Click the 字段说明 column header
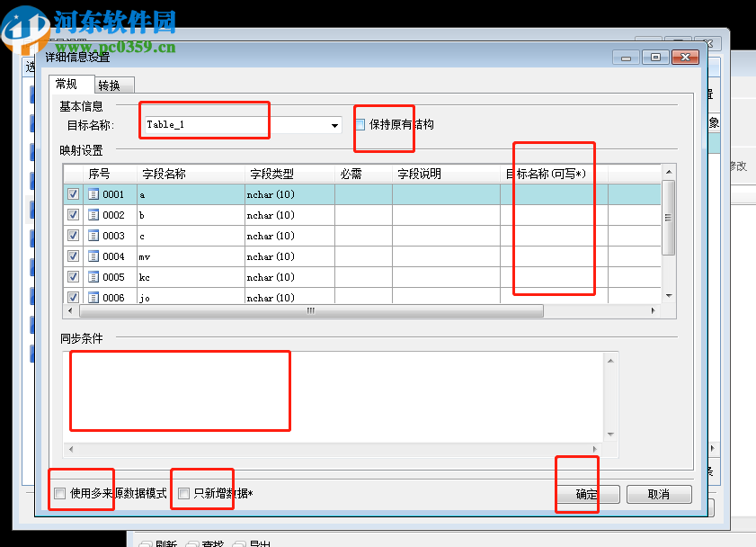Image resolution: width=756 pixels, height=547 pixels. (x=446, y=174)
